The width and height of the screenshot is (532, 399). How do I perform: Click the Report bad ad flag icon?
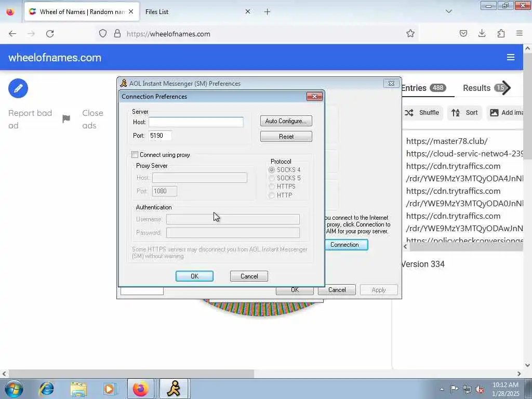(66, 119)
